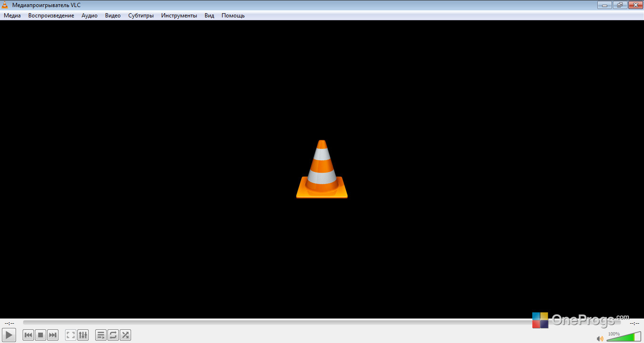Skip to the previous media item
The width and height of the screenshot is (644, 343).
coord(28,335)
